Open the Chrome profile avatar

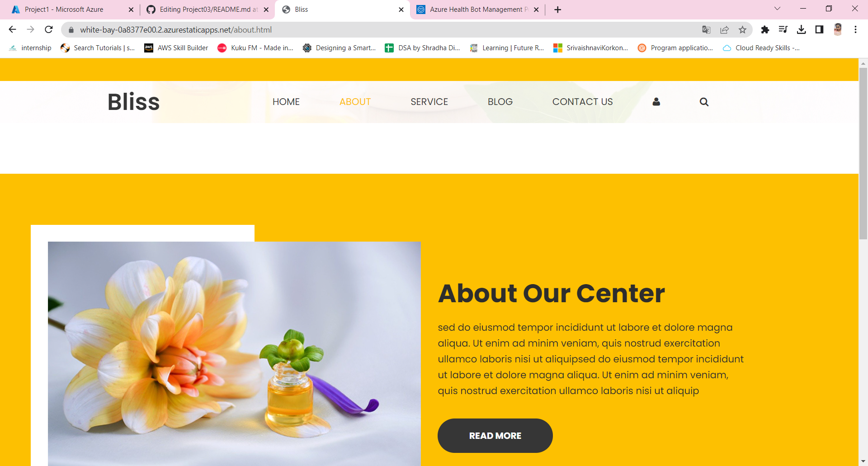point(838,30)
